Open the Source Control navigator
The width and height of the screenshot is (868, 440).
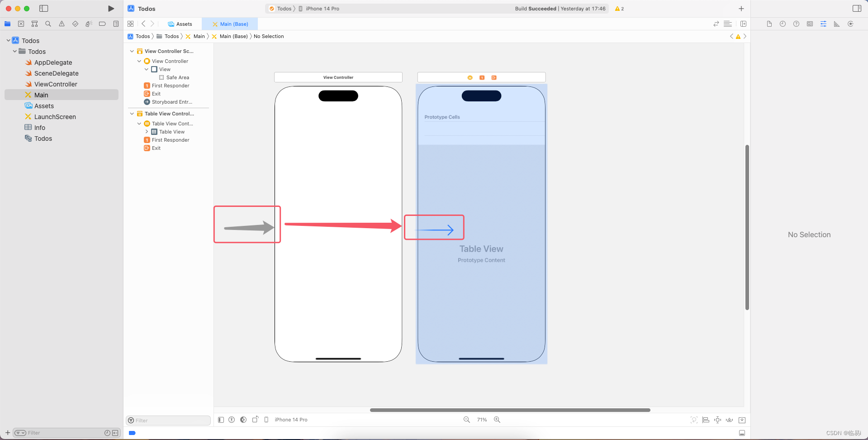[x=21, y=24]
